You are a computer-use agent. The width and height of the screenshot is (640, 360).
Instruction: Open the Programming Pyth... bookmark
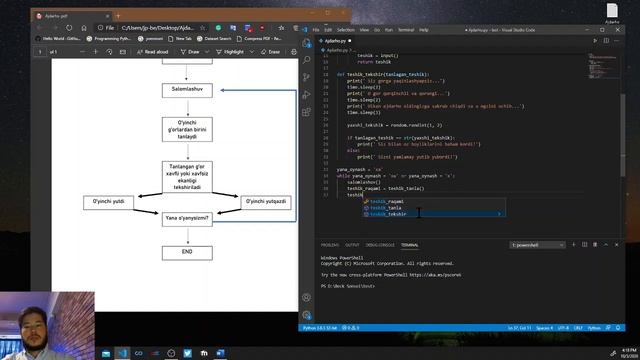click(x=109, y=38)
